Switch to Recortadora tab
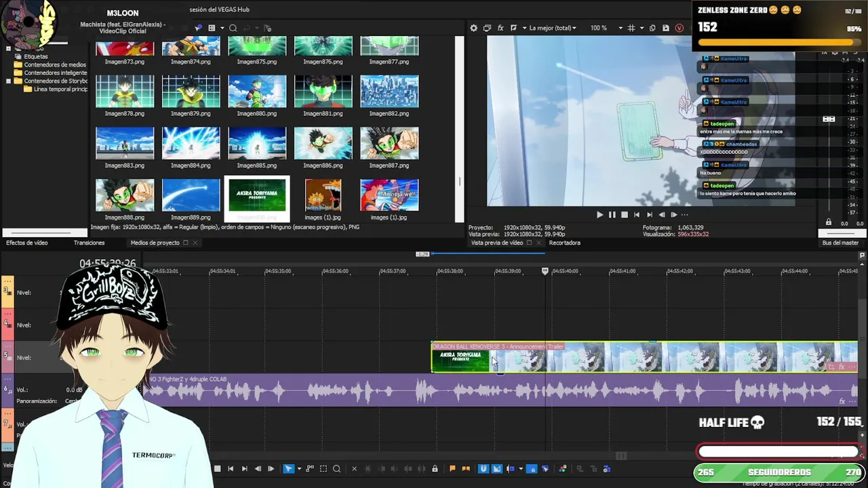 [x=564, y=243]
